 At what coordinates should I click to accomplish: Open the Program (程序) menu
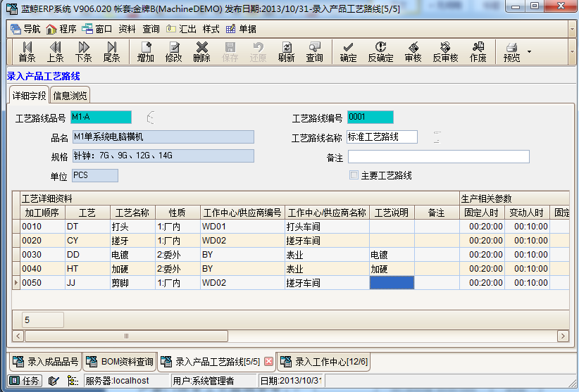click(x=61, y=29)
